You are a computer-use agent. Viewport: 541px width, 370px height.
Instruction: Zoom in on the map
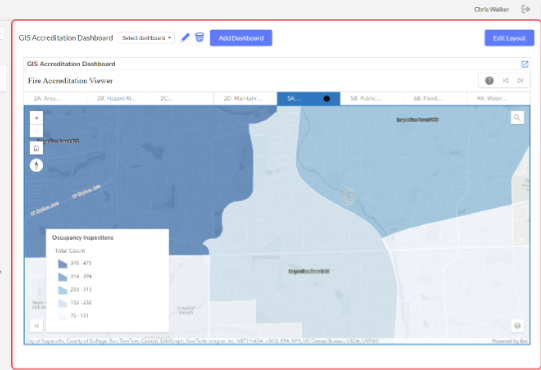37,118
